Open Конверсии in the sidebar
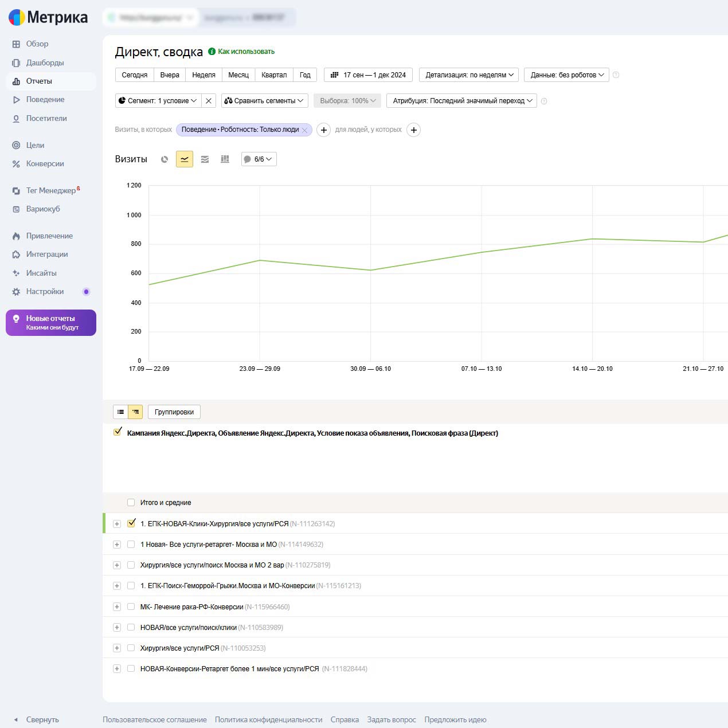This screenshot has height=728, width=728. tap(45, 164)
